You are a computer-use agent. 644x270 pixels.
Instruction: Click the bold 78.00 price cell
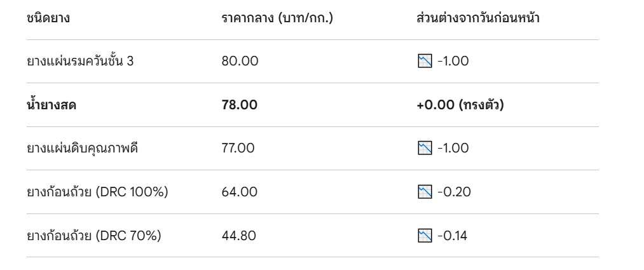coord(240,105)
